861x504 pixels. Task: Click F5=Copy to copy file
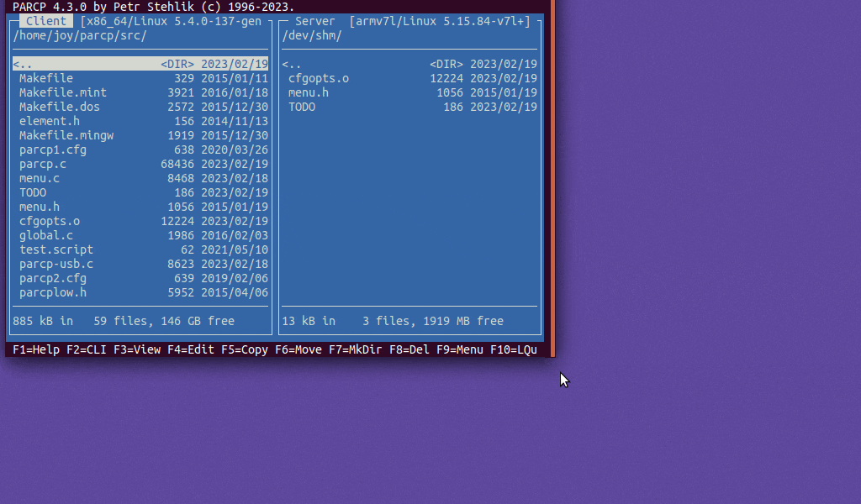pyautogui.click(x=245, y=349)
